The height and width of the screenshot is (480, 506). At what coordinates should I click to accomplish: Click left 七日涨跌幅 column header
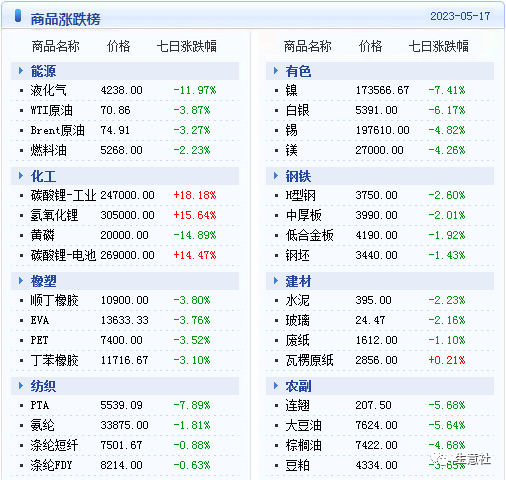[x=187, y=46]
